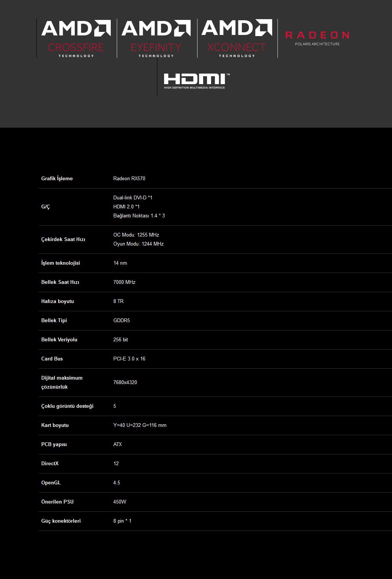Click the AMD XConnect Technology logo

237,38
